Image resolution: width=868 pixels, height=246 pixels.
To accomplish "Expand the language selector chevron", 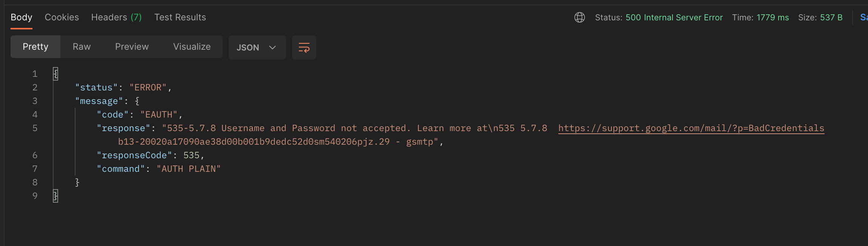I will [272, 47].
